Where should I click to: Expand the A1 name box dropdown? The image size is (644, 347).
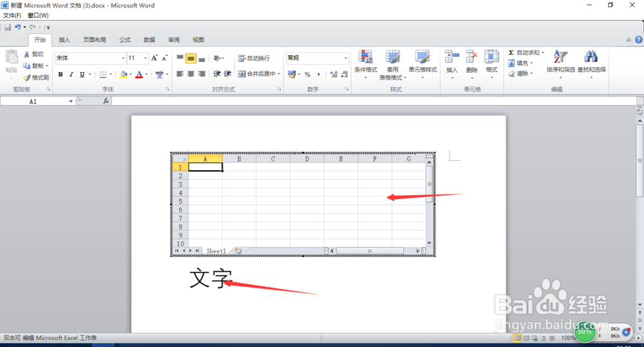coord(71,101)
